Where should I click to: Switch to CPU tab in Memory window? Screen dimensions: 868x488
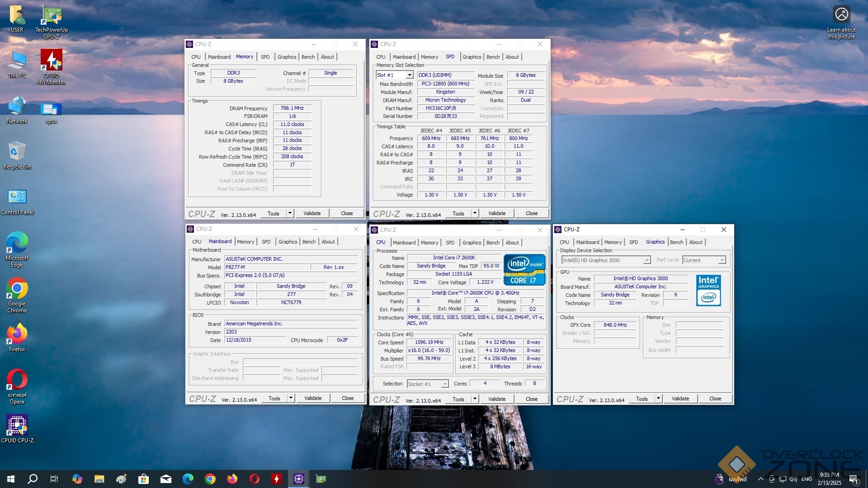196,57
